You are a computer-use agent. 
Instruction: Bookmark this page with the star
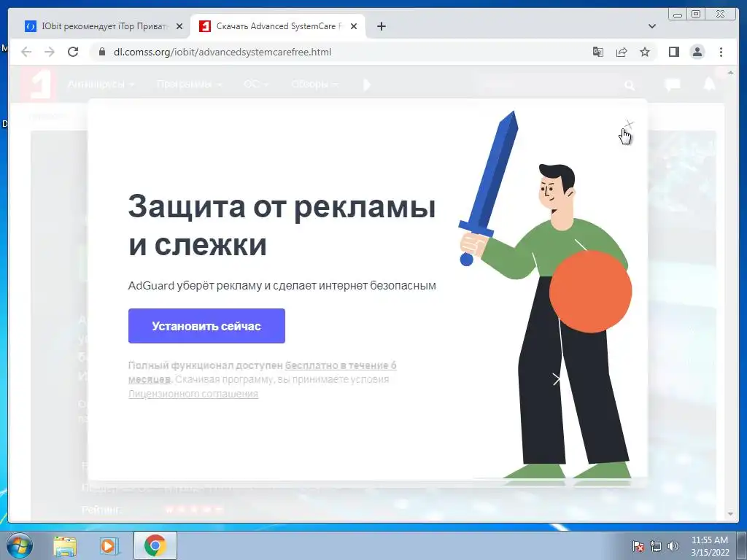645,52
